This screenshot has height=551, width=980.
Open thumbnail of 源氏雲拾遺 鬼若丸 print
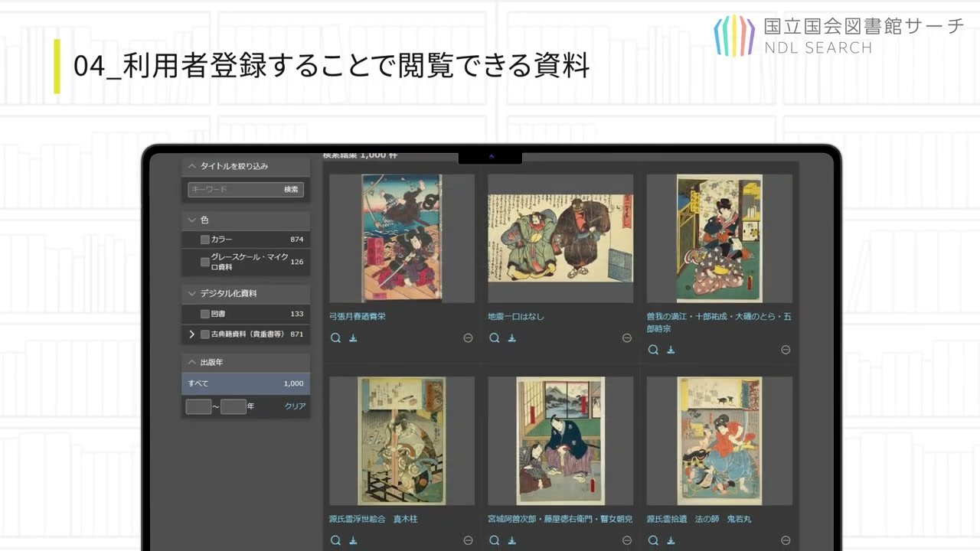tap(719, 441)
